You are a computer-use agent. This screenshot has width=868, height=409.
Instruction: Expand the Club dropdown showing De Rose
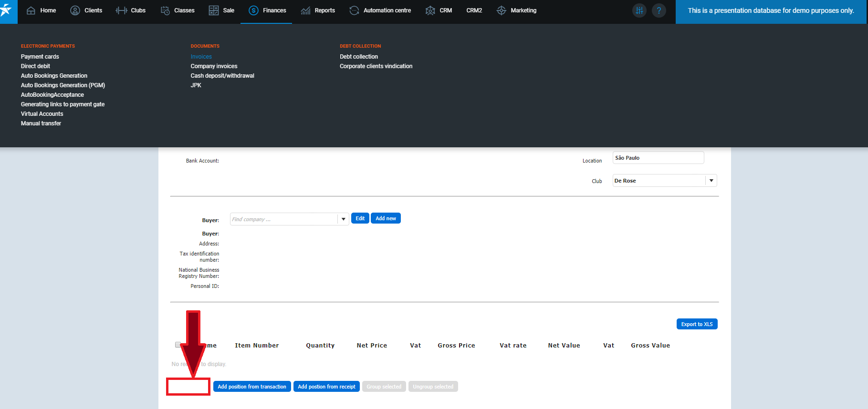click(711, 181)
